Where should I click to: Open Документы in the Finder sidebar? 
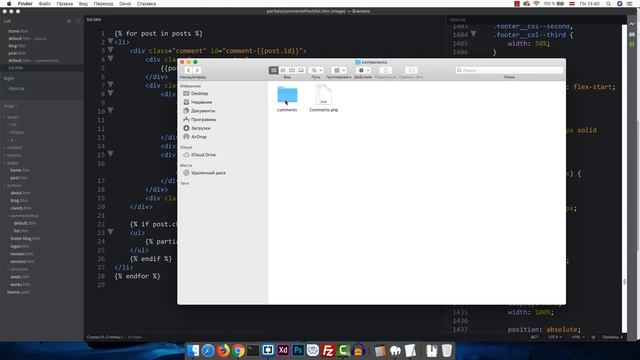click(x=203, y=111)
